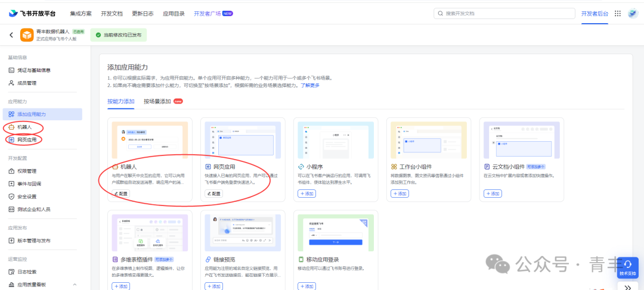The width and height of the screenshot is (644, 290).
Task: Click the 版本管理与发布 upload icon
Action: 11,241
